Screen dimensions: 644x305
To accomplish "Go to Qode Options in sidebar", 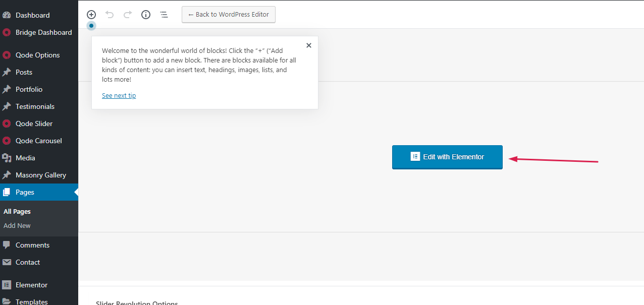I will [37, 55].
